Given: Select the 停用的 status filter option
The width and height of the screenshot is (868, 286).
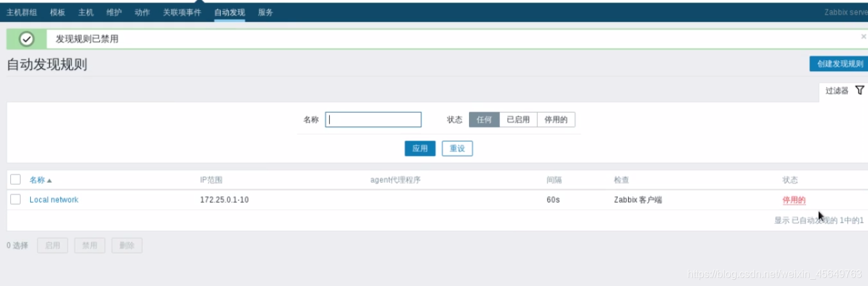Looking at the screenshot, I should point(556,119).
